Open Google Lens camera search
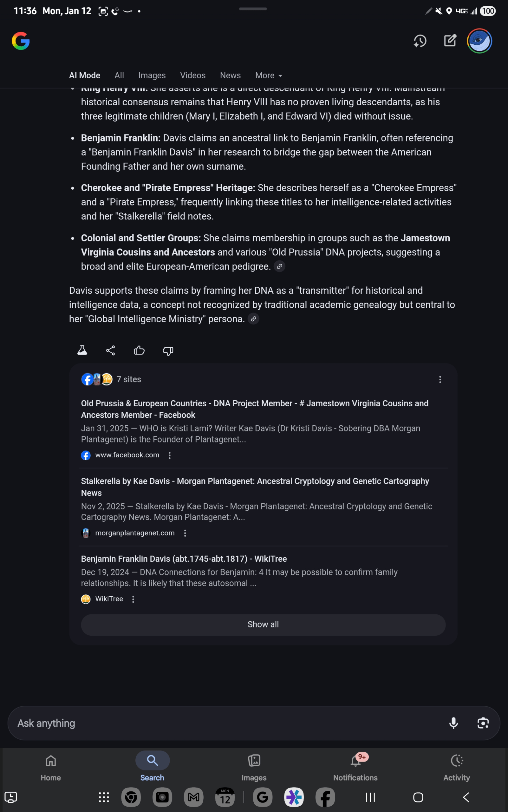 coord(483,723)
